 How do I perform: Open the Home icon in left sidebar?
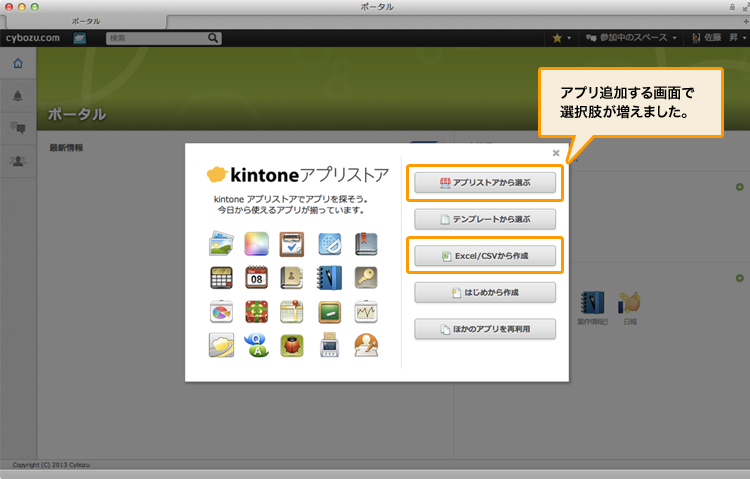tap(17, 64)
